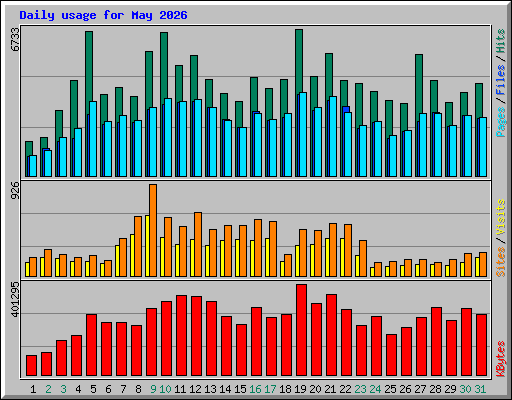Click day 24 on the x-axis
This screenshot has height=400, width=512.
375,389
